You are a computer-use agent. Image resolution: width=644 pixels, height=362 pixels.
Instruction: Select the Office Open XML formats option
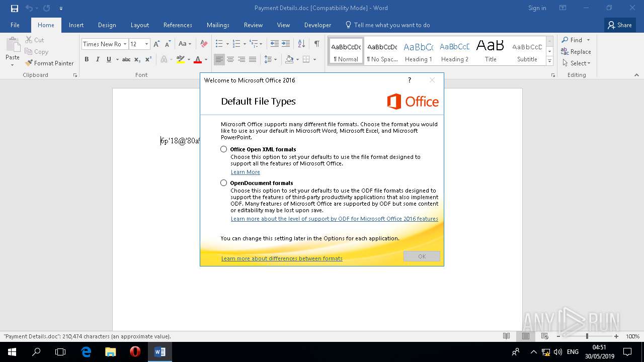pos(224,149)
